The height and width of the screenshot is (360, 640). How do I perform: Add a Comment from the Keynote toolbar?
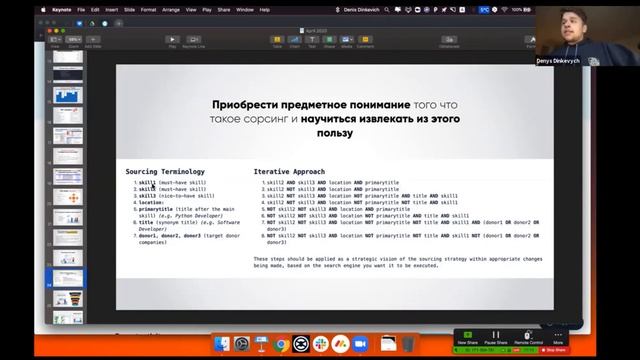point(365,40)
